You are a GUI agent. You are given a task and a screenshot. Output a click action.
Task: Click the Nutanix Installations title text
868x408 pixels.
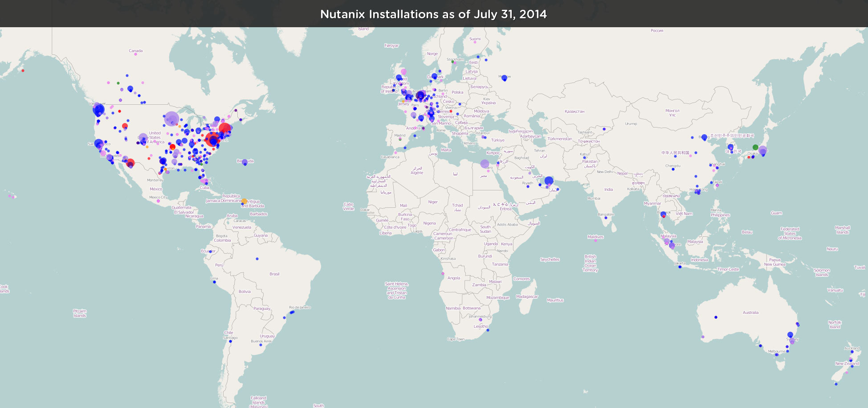pos(433,14)
